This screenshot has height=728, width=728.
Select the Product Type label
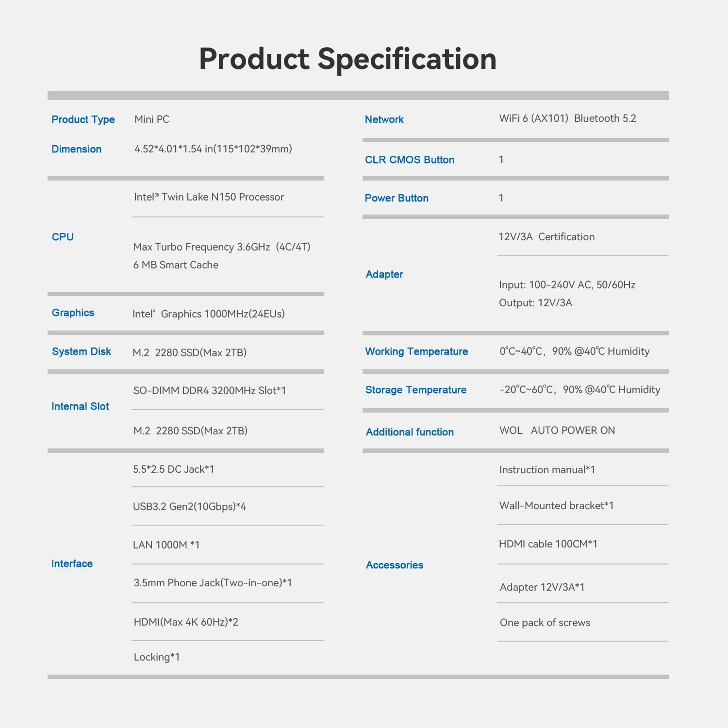click(x=83, y=119)
